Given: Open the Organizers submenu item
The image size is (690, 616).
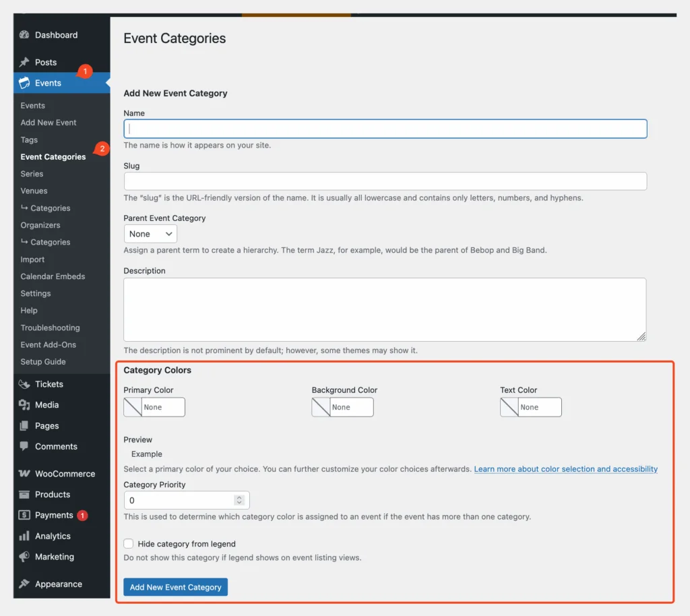Looking at the screenshot, I should point(40,225).
